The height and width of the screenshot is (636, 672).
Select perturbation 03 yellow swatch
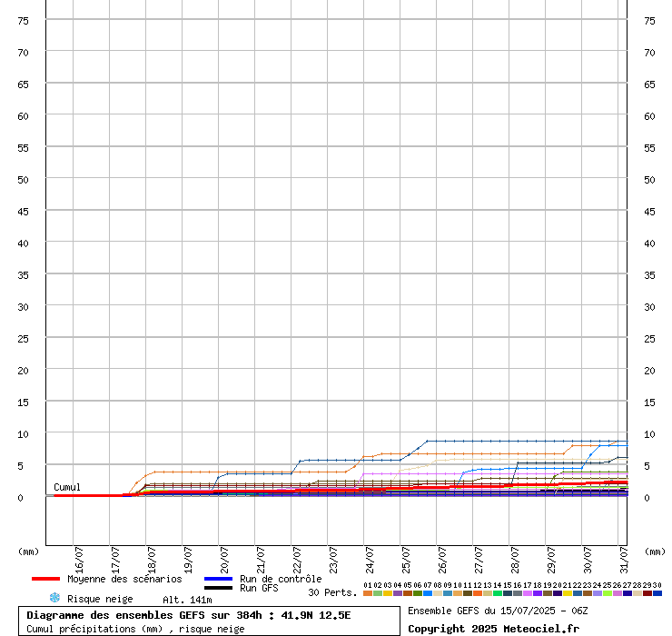(x=388, y=593)
